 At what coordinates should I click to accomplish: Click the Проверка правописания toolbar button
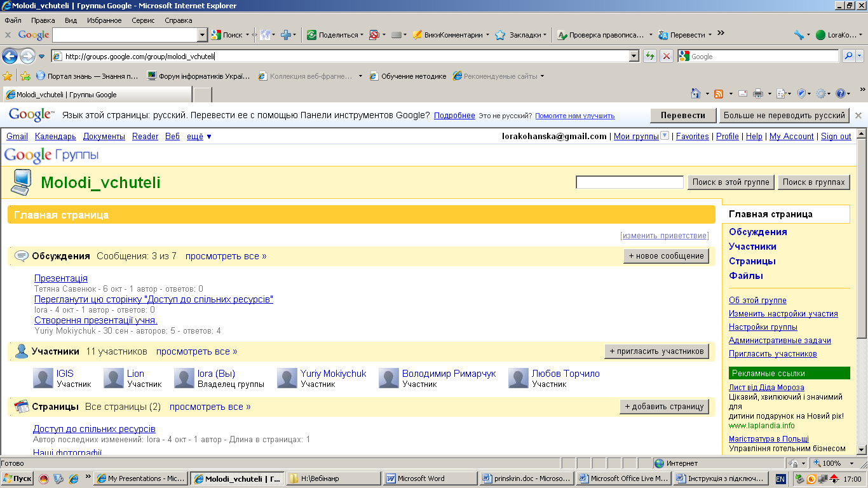click(604, 35)
